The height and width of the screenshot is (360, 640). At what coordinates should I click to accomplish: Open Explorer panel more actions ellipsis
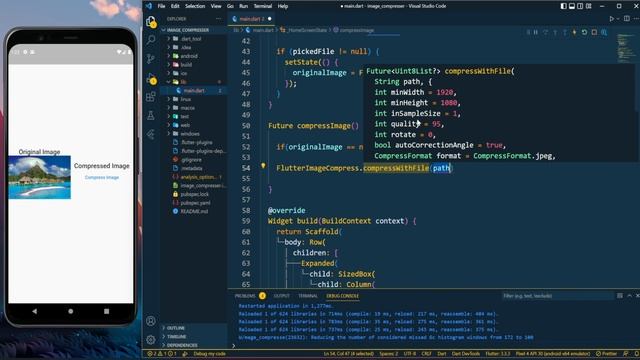[218, 19]
